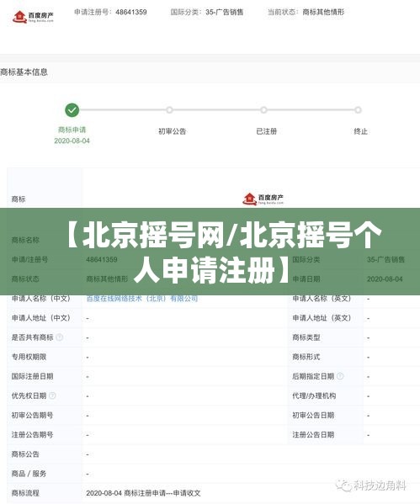Screen dimensions: 420x504
Task: Click the 是否共有商标 row label
Action: click(33, 337)
